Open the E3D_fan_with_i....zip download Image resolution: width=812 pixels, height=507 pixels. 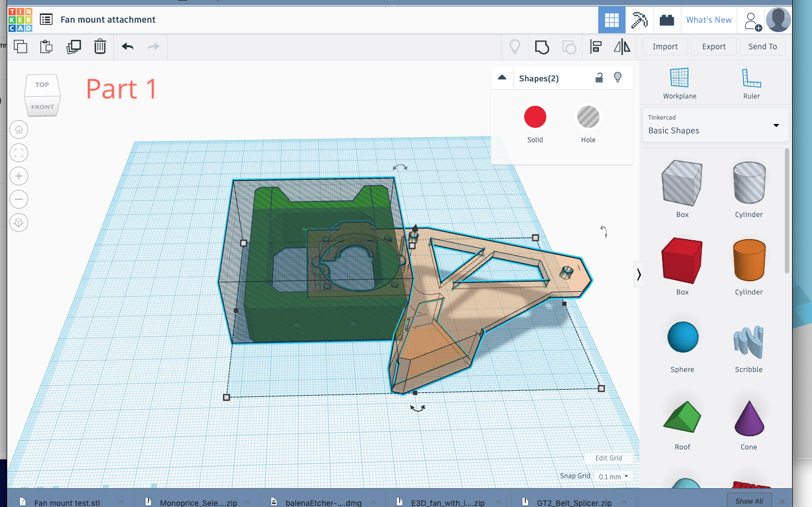pyautogui.click(x=448, y=503)
